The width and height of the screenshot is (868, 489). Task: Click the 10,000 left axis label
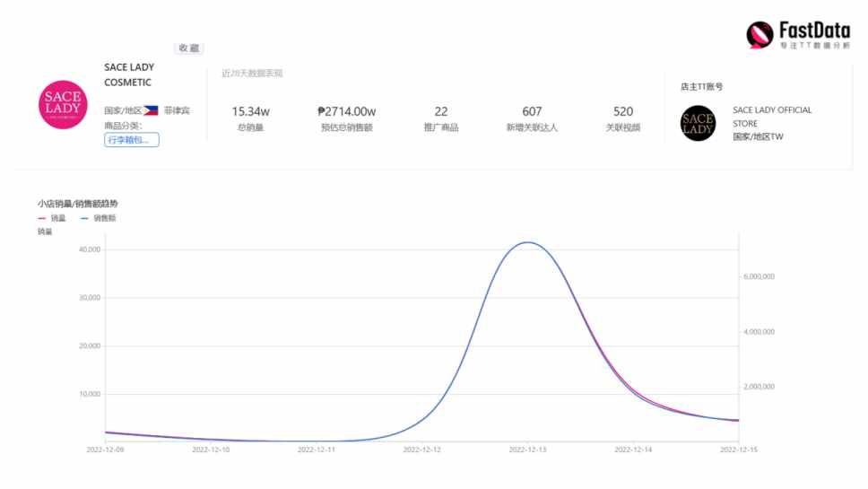tap(90, 394)
